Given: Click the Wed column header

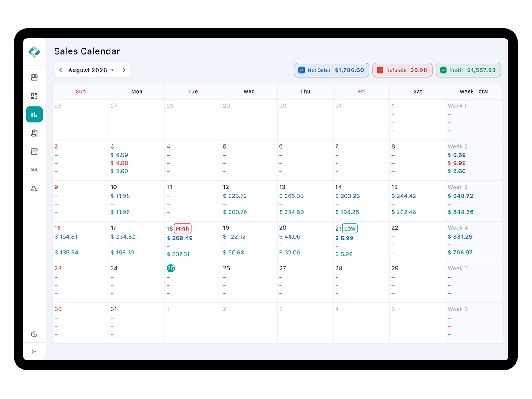Looking at the screenshot, I should point(249,91).
